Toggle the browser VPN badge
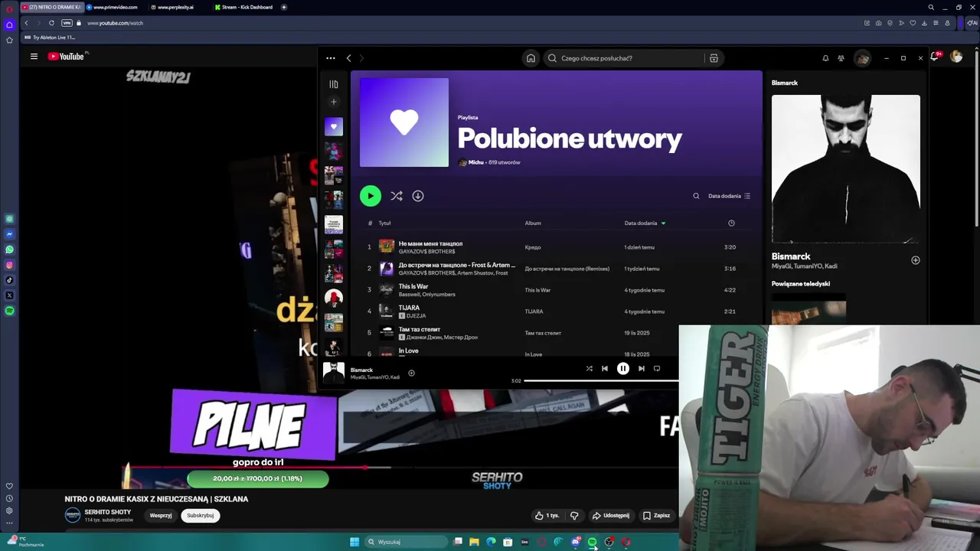The image size is (980, 551). 67,23
